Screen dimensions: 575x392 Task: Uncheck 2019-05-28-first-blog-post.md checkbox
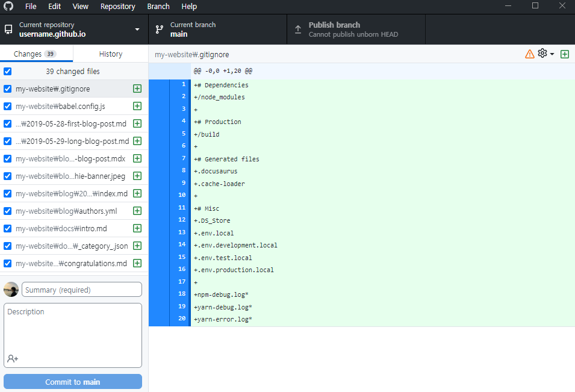[x=7, y=123]
